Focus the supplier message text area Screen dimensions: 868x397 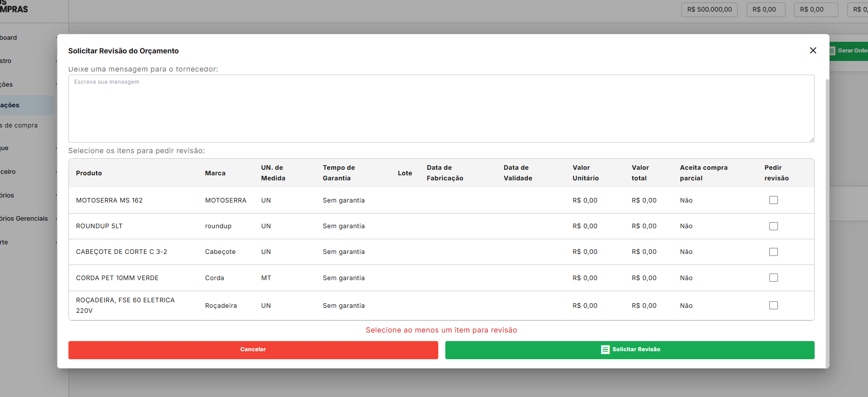(441, 108)
